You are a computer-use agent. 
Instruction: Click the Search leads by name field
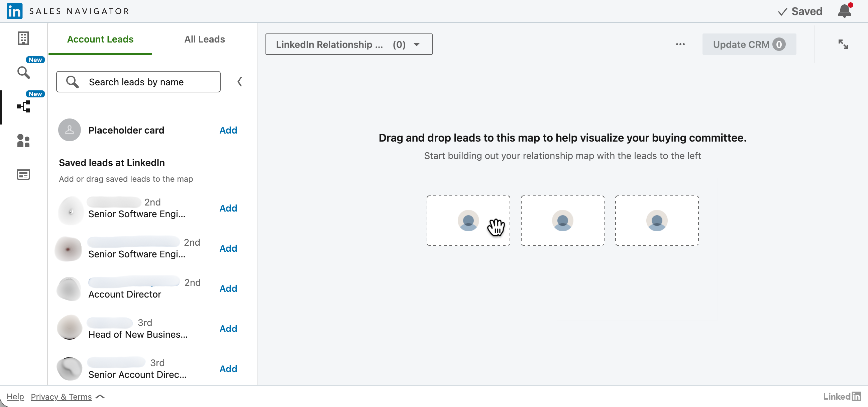coord(138,82)
